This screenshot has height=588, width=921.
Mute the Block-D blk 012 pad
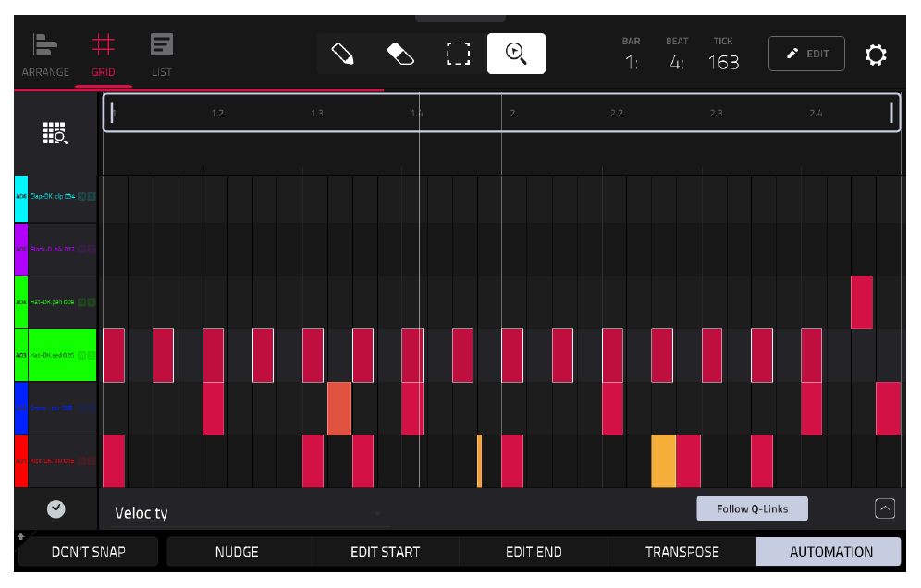pos(82,249)
